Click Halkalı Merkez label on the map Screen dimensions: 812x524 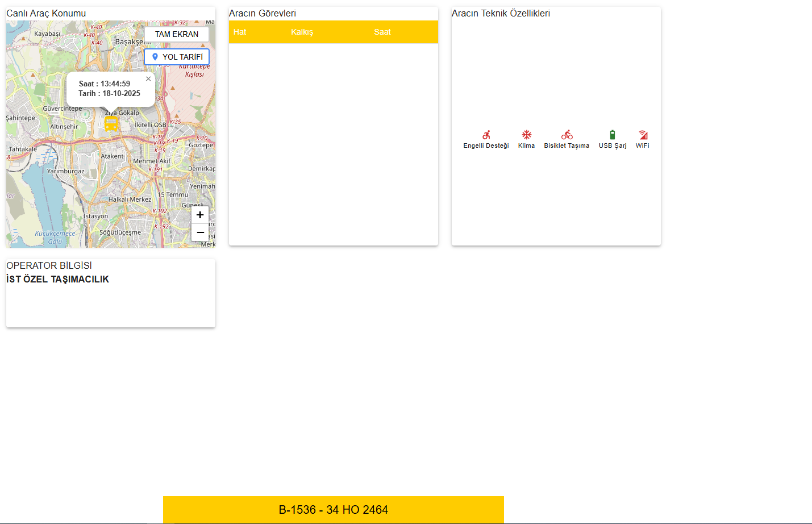click(130, 199)
